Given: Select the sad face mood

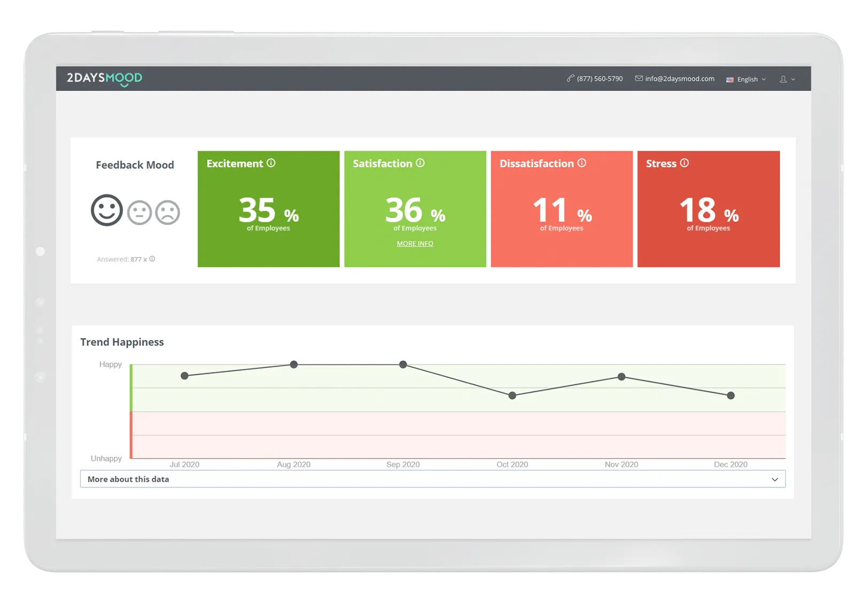Looking at the screenshot, I should (168, 212).
